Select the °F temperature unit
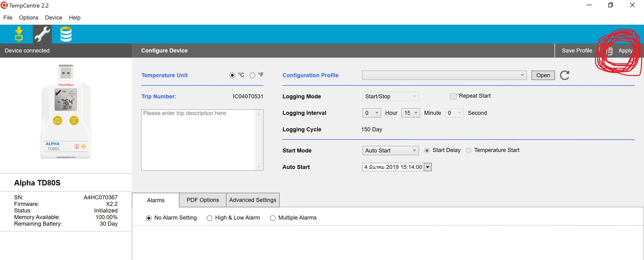644x260 pixels. pos(252,75)
